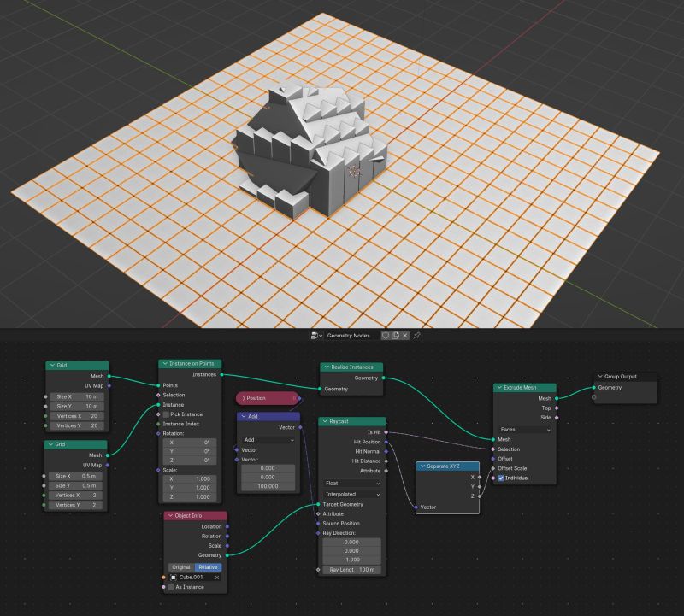684x616 pixels.
Task: Disable the Individual checkbox in Extrude Mesh
Action: point(502,479)
